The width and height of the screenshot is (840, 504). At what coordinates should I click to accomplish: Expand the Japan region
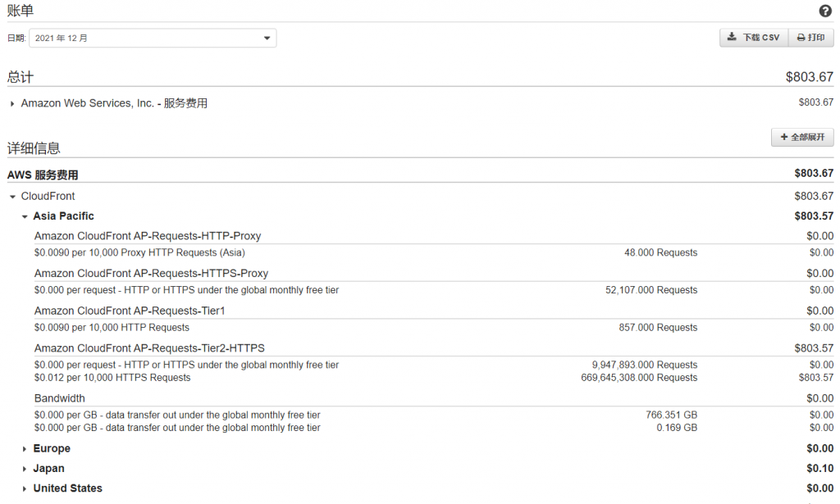(x=24, y=469)
